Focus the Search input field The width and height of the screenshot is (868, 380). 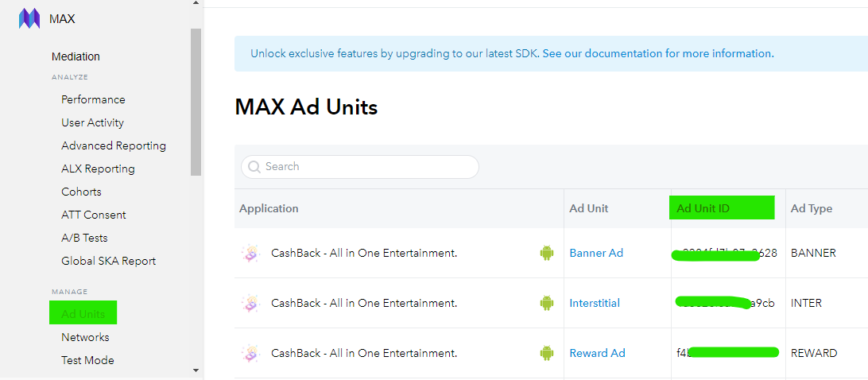coord(360,167)
